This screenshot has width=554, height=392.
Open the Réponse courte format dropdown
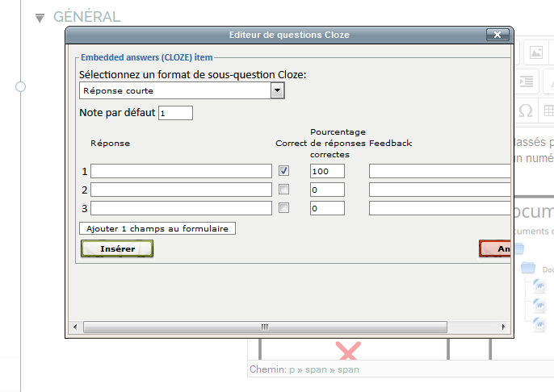point(277,91)
